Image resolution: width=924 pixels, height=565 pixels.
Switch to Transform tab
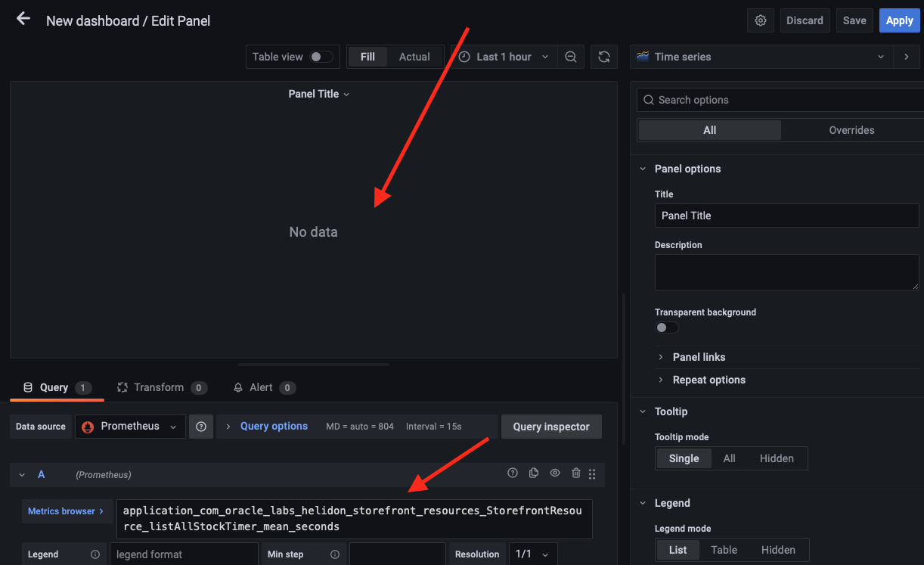162,387
